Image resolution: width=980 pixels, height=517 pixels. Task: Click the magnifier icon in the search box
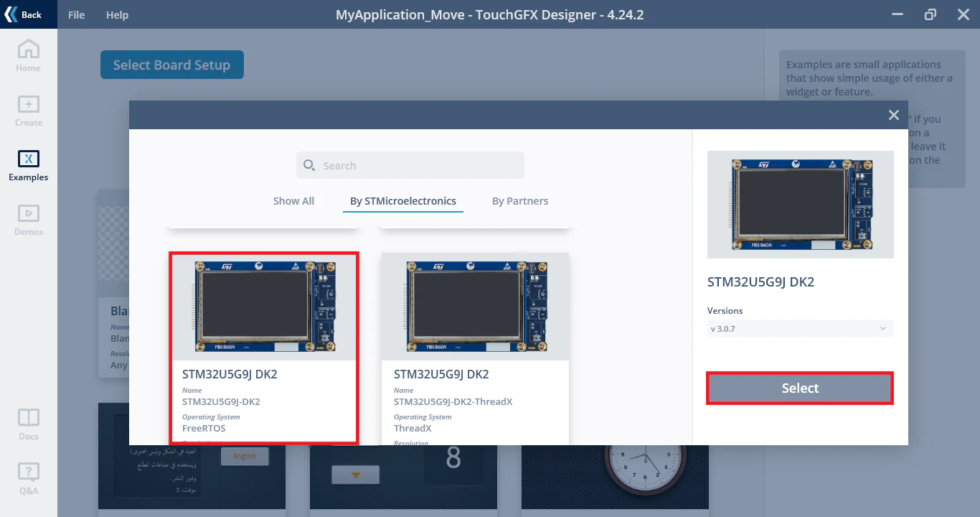pyautogui.click(x=309, y=165)
